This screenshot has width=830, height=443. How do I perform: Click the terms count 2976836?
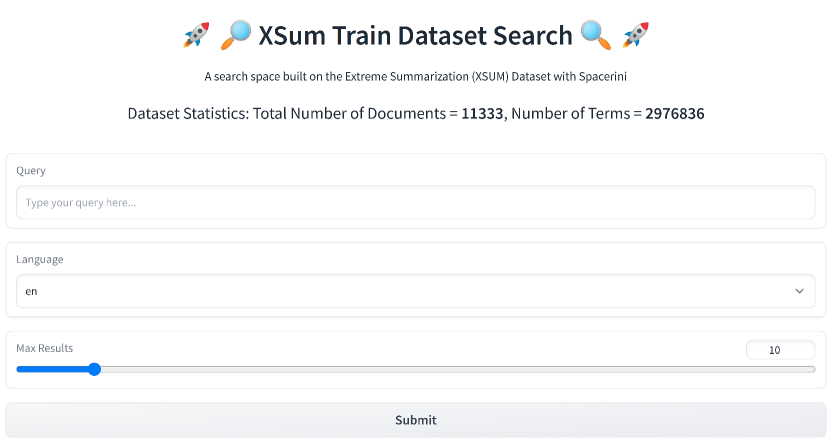pos(674,114)
